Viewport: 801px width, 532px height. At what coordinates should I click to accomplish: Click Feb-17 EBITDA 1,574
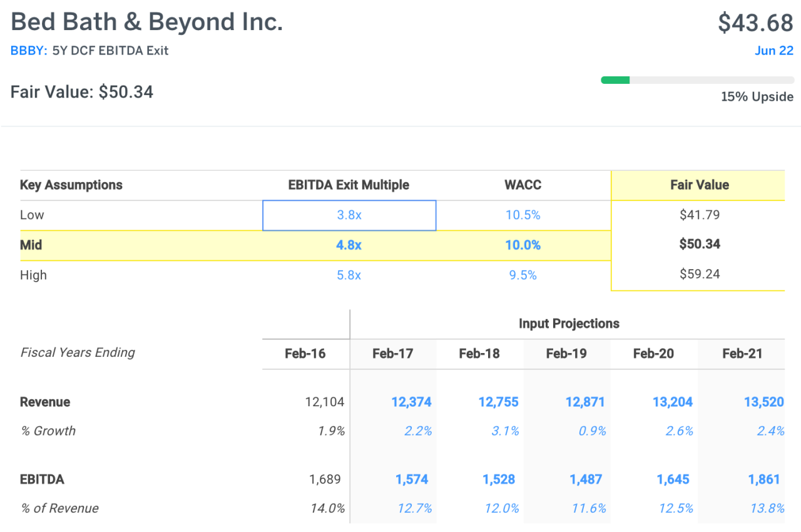click(x=412, y=479)
